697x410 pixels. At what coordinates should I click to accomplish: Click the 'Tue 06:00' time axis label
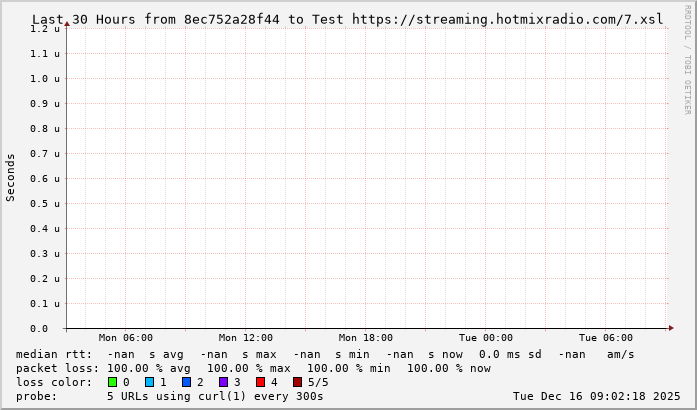pos(606,338)
